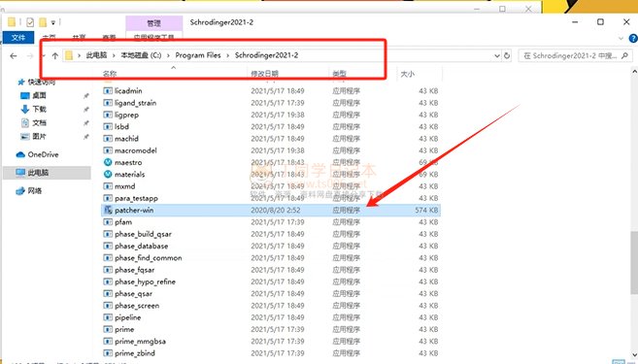Screen dimensions: 638x364
Task: Click the vertical scrollbar thumb
Action: [x=634, y=262]
